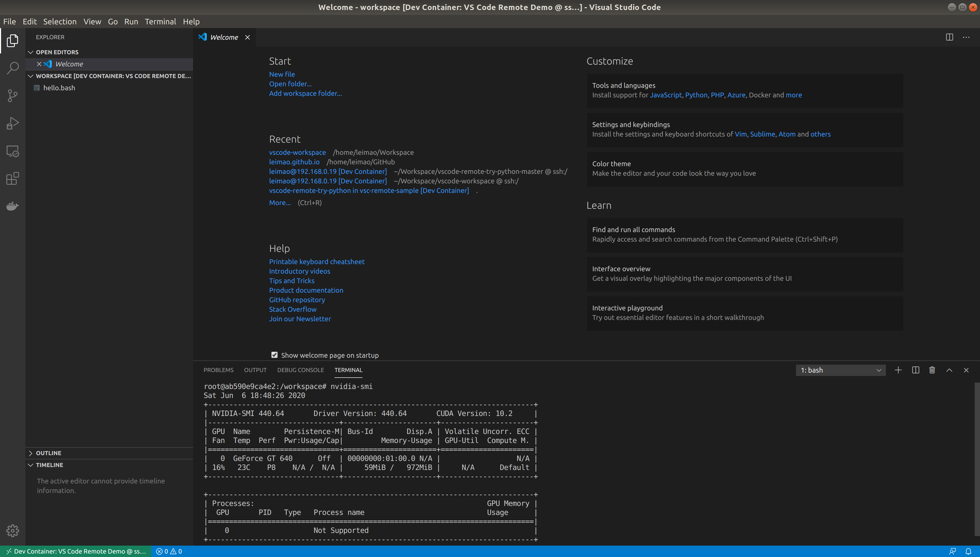Click the Stack Overflow link

click(293, 310)
